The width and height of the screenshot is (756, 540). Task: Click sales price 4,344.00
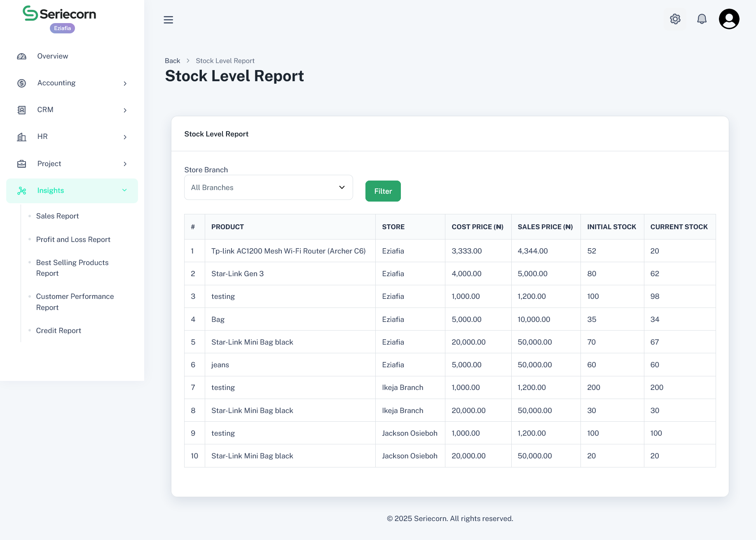533,251
